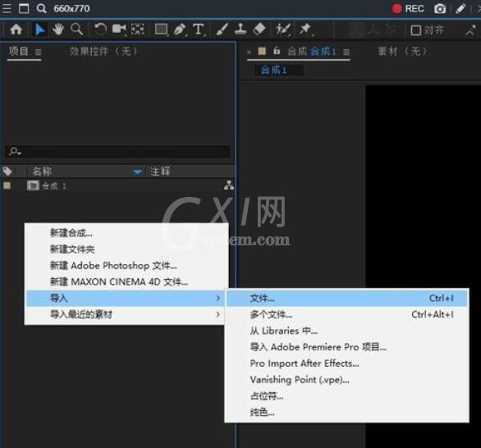The height and width of the screenshot is (448, 481).
Task: Click the 合成 1 composition thumbnail icon
Action: coord(33,185)
